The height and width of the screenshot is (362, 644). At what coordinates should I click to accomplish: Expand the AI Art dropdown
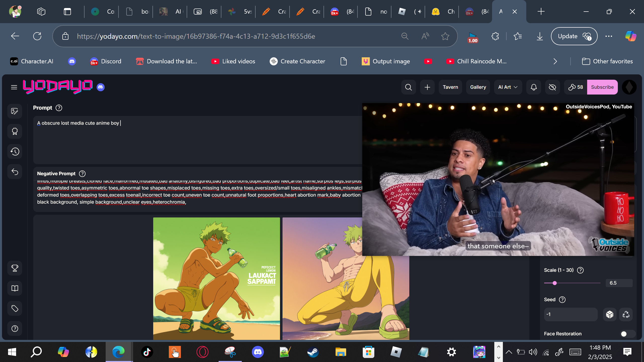pyautogui.click(x=508, y=87)
